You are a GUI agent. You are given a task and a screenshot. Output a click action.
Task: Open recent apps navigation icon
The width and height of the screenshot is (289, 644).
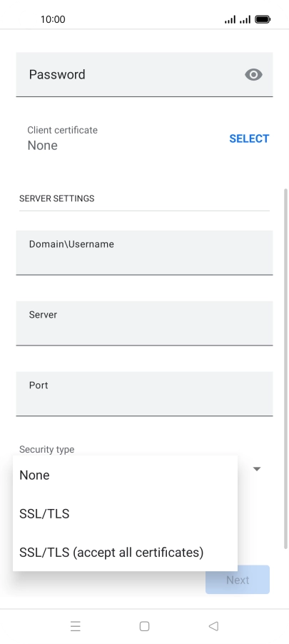tap(76, 626)
